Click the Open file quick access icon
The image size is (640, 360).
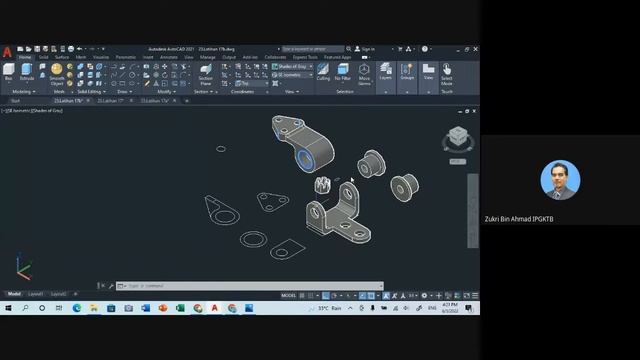(29, 49)
